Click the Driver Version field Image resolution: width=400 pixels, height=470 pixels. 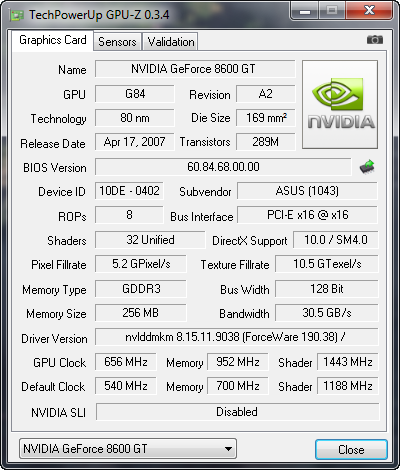coord(237,337)
